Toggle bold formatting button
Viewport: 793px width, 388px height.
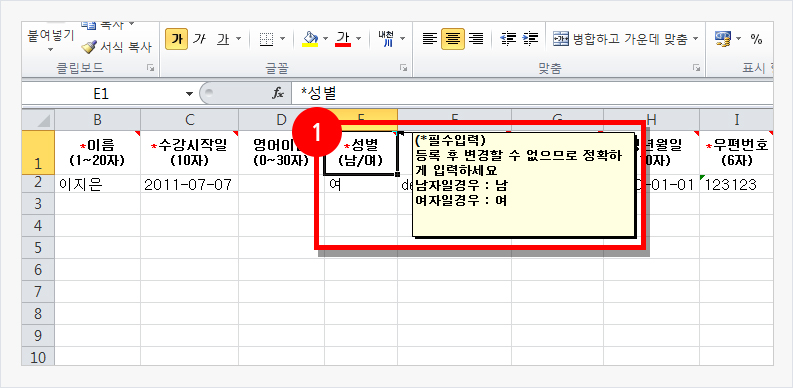pos(176,39)
